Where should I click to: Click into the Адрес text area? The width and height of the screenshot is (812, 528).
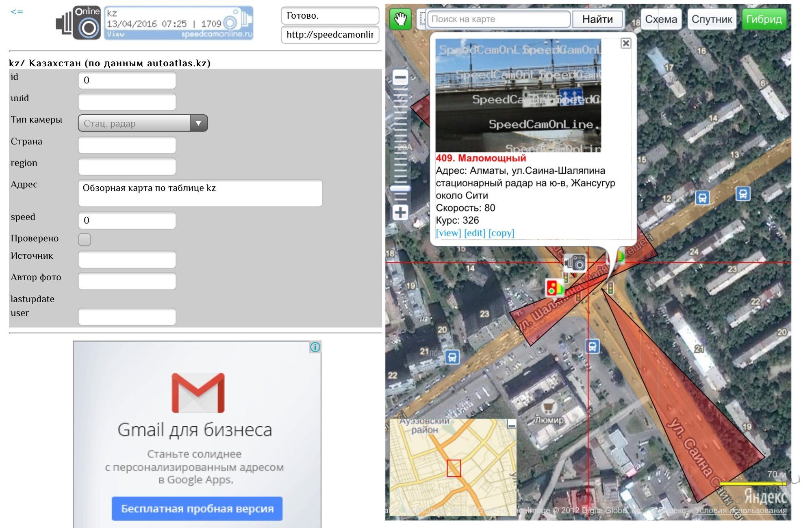pos(200,193)
